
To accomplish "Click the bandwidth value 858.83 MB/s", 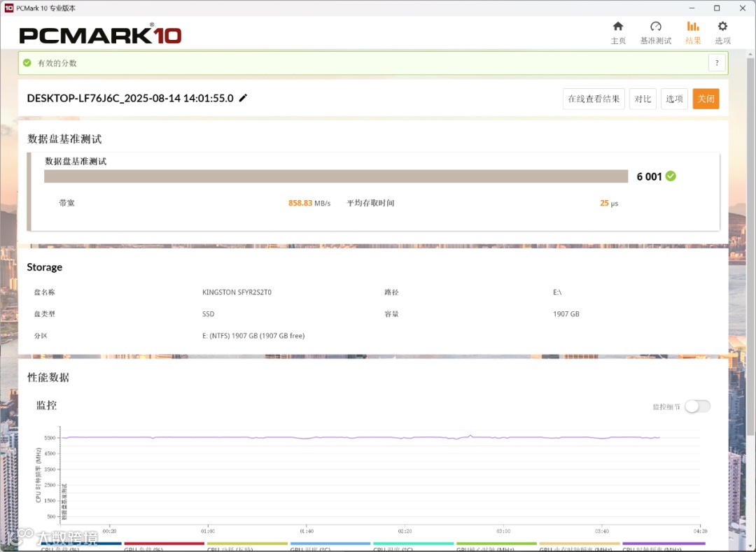I will [x=309, y=204].
